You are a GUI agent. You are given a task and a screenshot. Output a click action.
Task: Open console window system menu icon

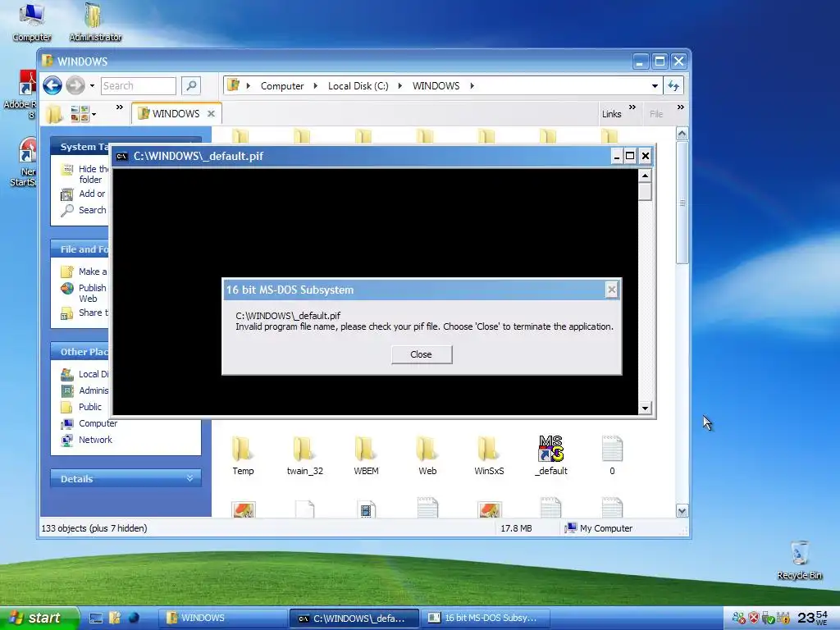tap(121, 157)
